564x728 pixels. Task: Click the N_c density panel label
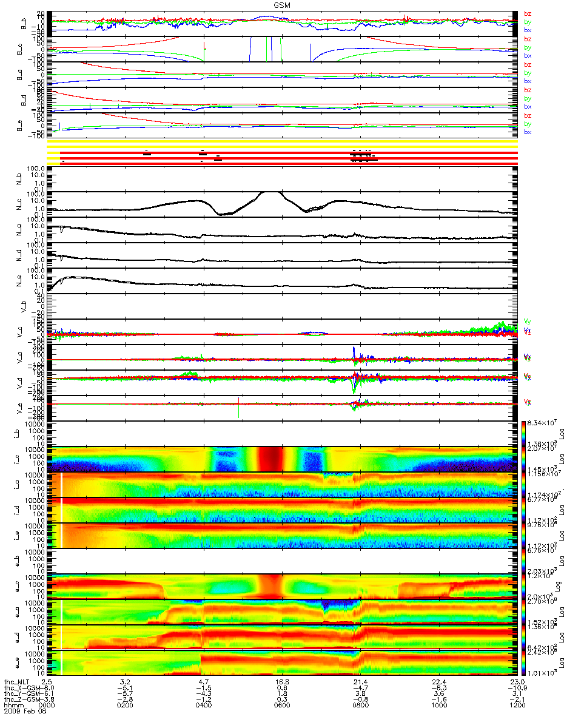(18, 204)
